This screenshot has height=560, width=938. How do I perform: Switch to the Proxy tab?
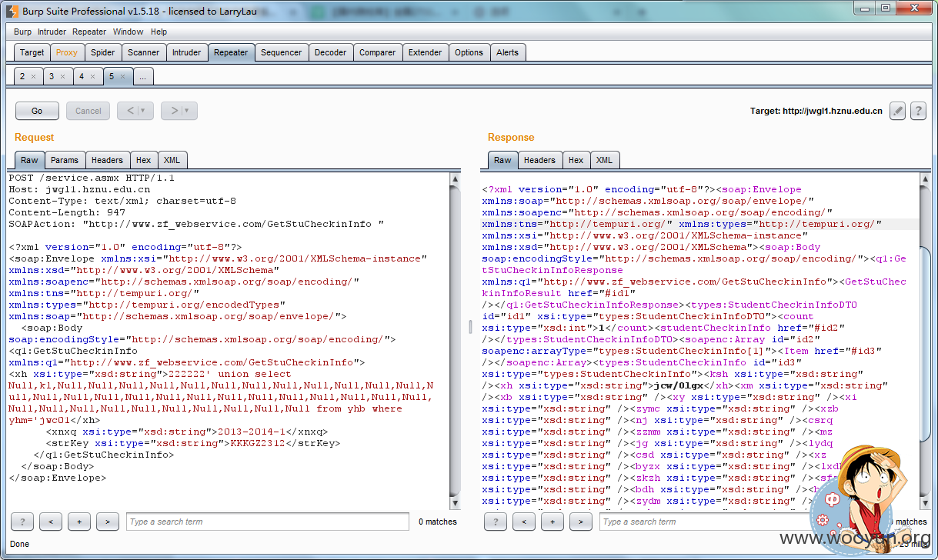click(67, 52)
